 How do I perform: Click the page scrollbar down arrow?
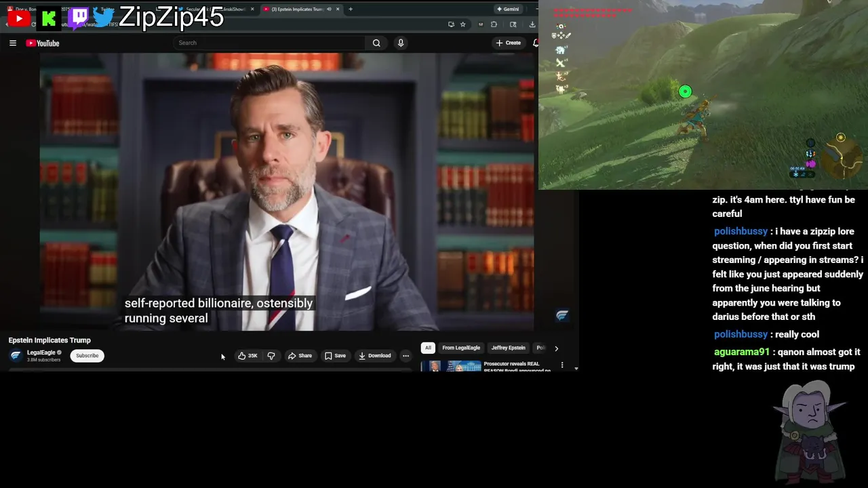[576, 368]
